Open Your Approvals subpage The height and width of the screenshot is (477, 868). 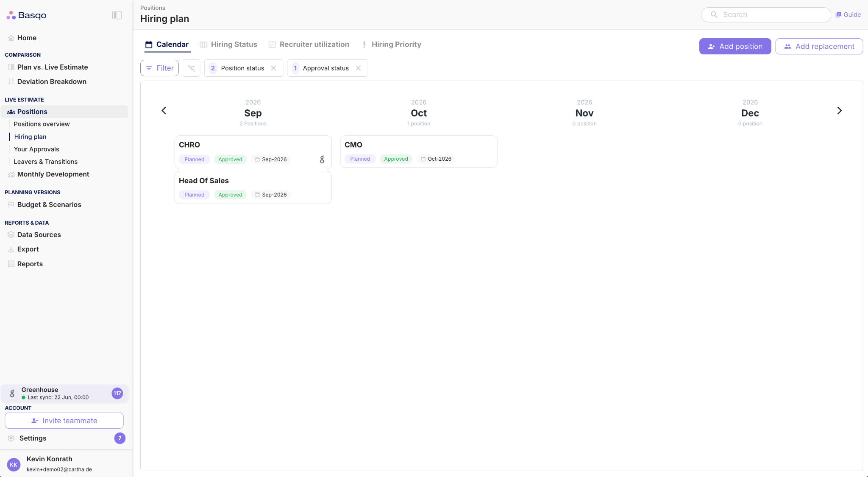click(x=36, y=149)
